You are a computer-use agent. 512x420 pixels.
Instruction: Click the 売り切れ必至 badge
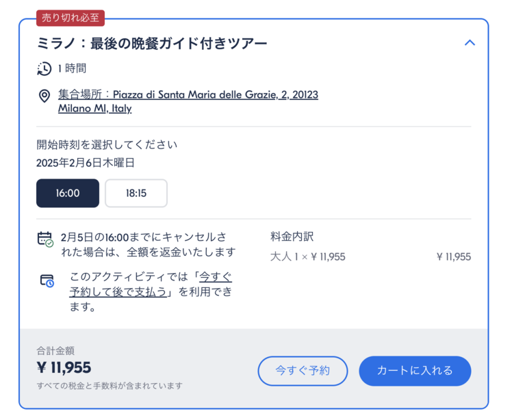[x=71, y=17]
